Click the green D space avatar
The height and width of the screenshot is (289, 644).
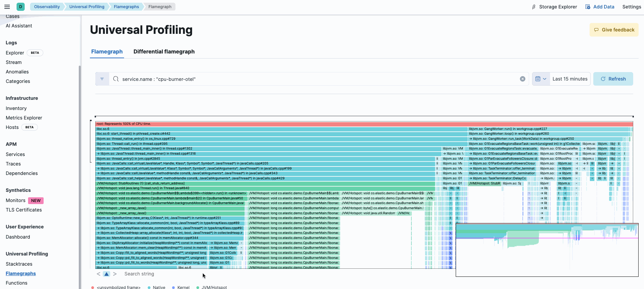(21, 7)
